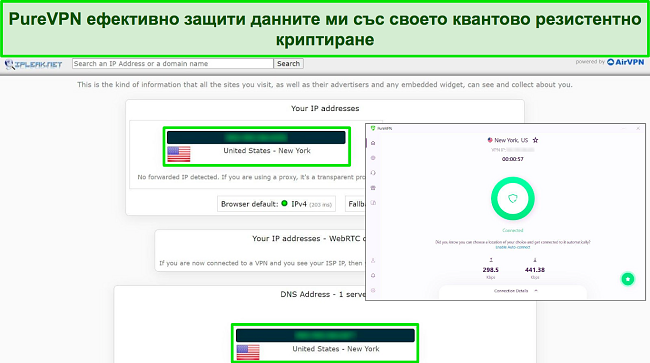Open the globe Locations icon in PureVPN sidebar
Image resolution: width=650 pixels, height=363 pixels.
(373, 158)
